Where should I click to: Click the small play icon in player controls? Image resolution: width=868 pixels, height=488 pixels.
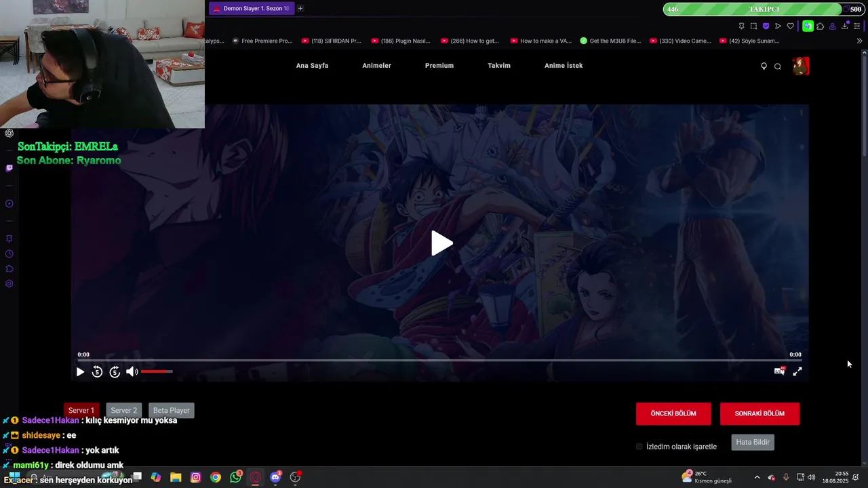coord(80,371)
